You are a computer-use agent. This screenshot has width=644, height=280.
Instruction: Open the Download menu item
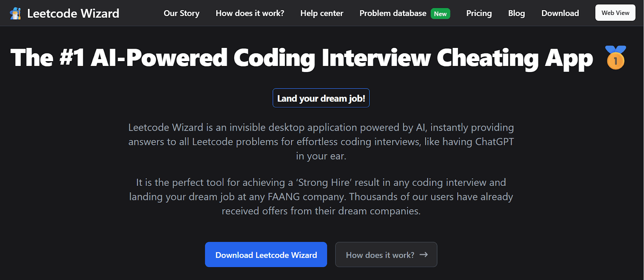click(x=560, y=13)
